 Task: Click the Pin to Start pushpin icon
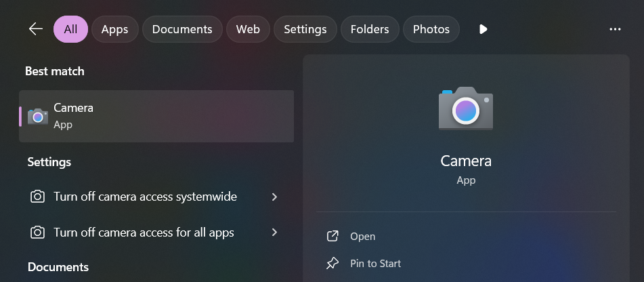pos(332,264)
